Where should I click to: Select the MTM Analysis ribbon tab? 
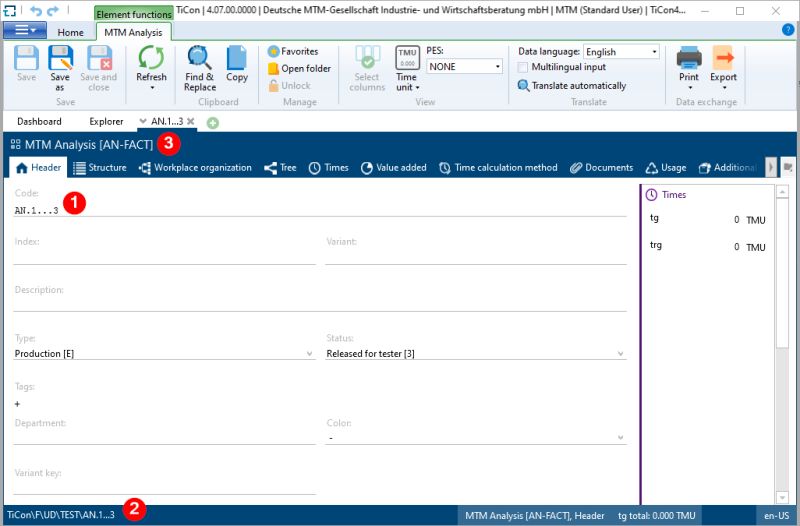(133, 32)
